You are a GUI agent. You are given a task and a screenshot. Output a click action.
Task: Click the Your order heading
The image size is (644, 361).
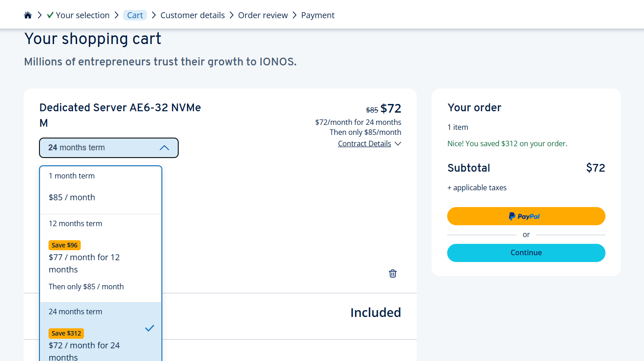pos(474,108)
